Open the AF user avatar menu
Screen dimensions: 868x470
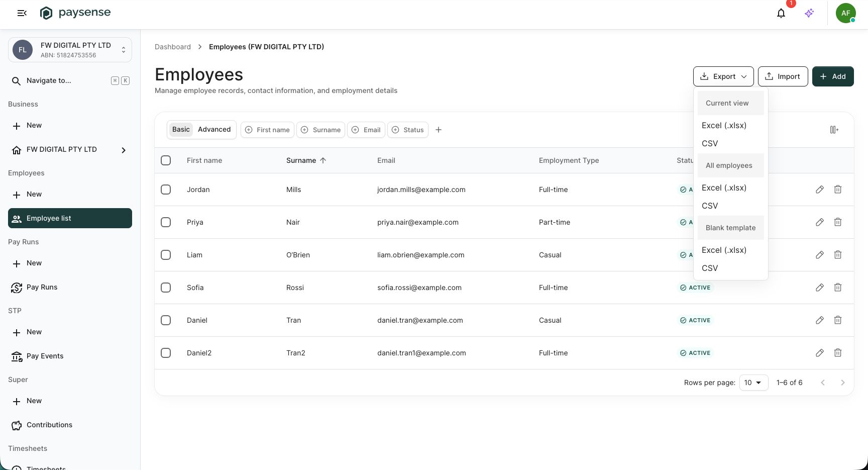pos(846,13)
